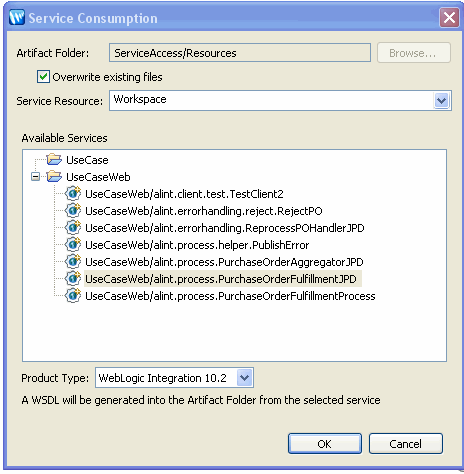Screen dimensions: 464x474
Task: Click the UseCaseWeb folder icon
Action: pyautogui.click(x=54, y=176)
